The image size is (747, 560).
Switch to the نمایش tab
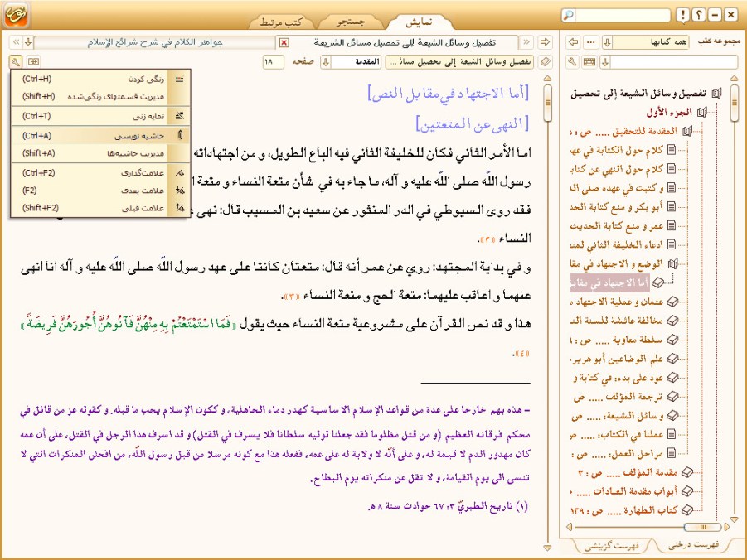419,22
